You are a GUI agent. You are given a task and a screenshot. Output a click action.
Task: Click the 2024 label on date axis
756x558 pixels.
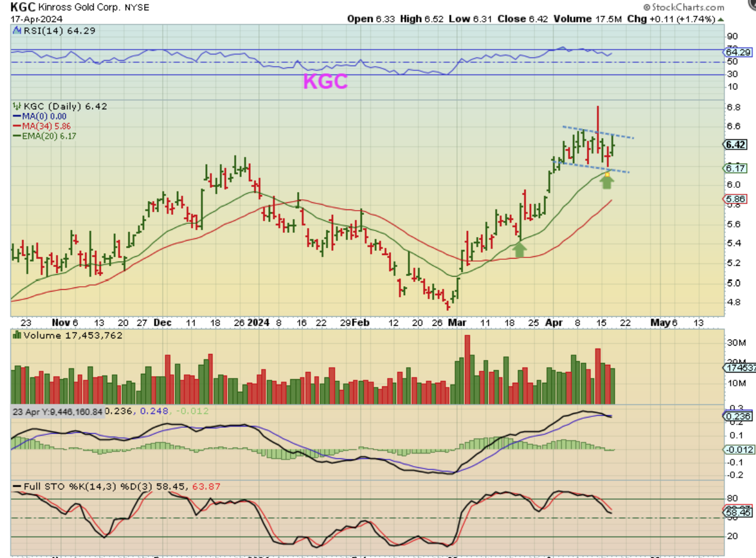pos(259,322)
